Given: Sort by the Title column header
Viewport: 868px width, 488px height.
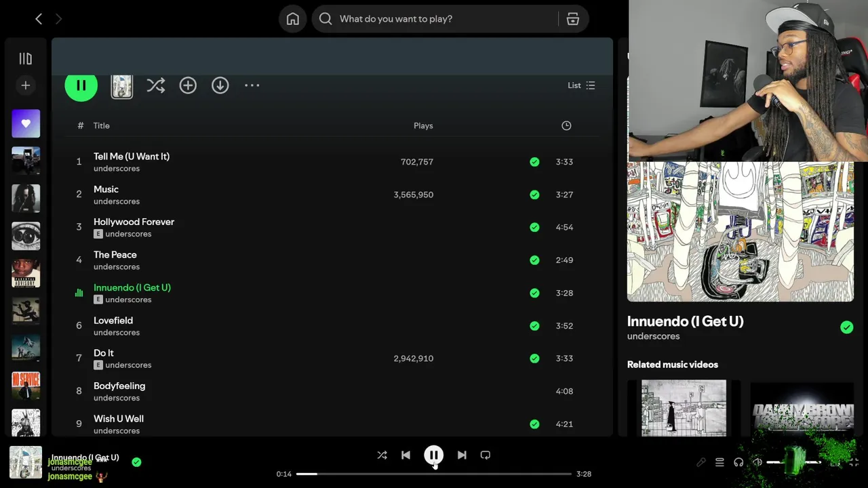Looking at the screenshot, I should click(x=102, y=125).
